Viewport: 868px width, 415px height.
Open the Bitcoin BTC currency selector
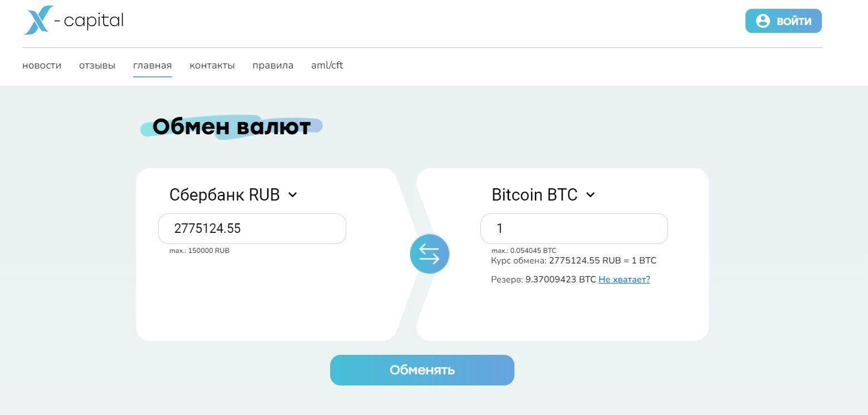543,195
